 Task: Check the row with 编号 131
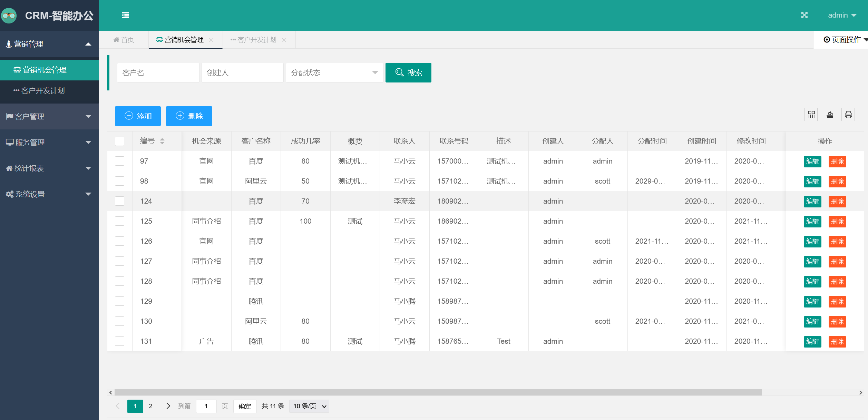pyautogui.click(x=119, y=341)
